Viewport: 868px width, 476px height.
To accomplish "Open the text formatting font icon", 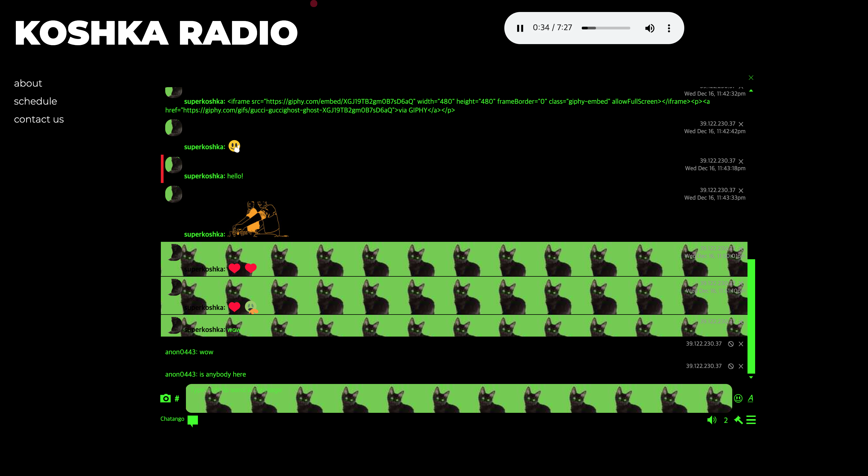I will pos(751,399).
